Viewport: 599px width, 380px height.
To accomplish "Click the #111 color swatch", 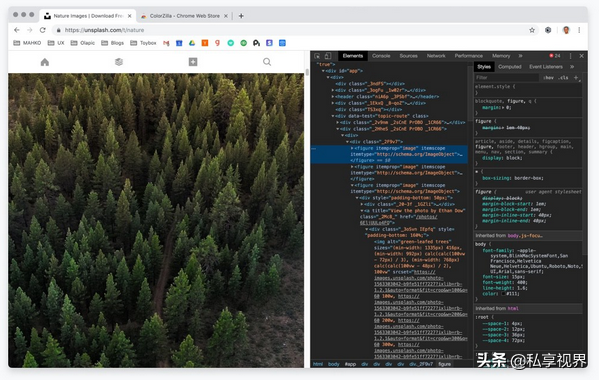I will 503,294.
